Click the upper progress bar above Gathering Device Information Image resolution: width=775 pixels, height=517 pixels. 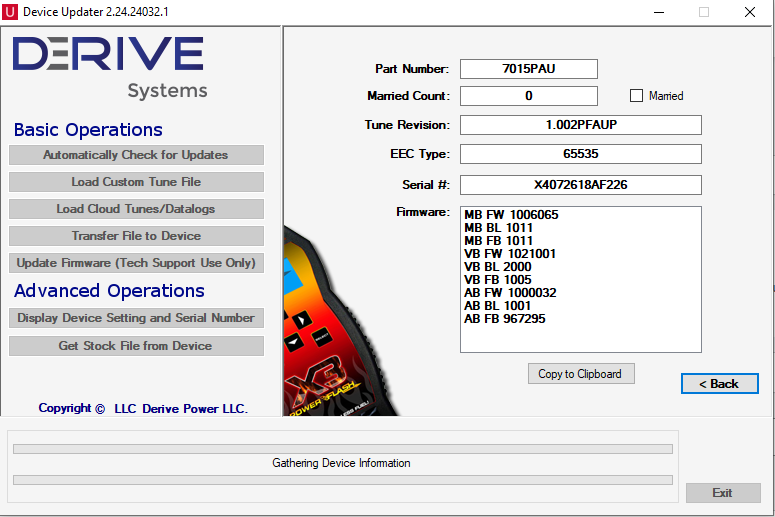pyautogui.click(x=343, y=449)
